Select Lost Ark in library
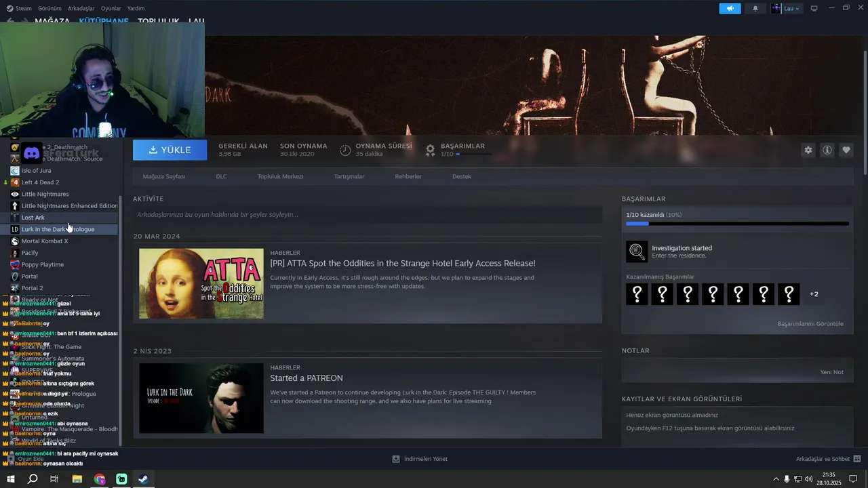868x488 pixels. tap(33, 218)
